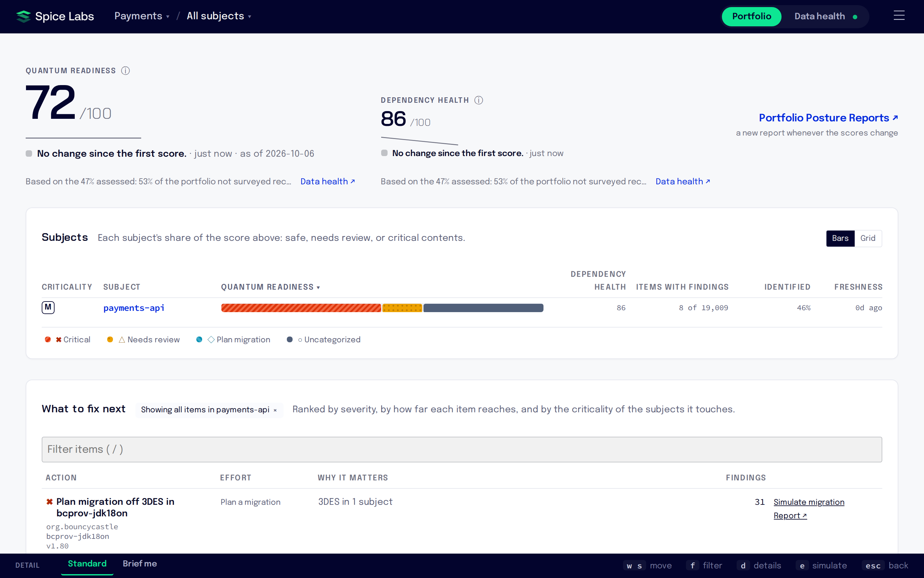The image size is (924, 578).
Task: Sort by the Quantum Readiness column header
Action: [x=270, y=287]
